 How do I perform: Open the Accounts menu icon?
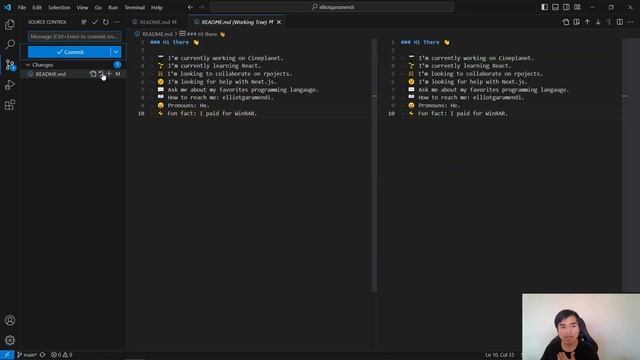click(x=10, y=320)
